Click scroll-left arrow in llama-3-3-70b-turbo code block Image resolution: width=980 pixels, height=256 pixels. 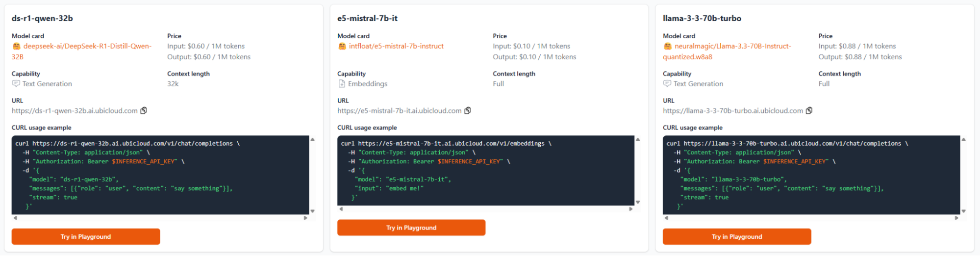click(x=666, y=218)
